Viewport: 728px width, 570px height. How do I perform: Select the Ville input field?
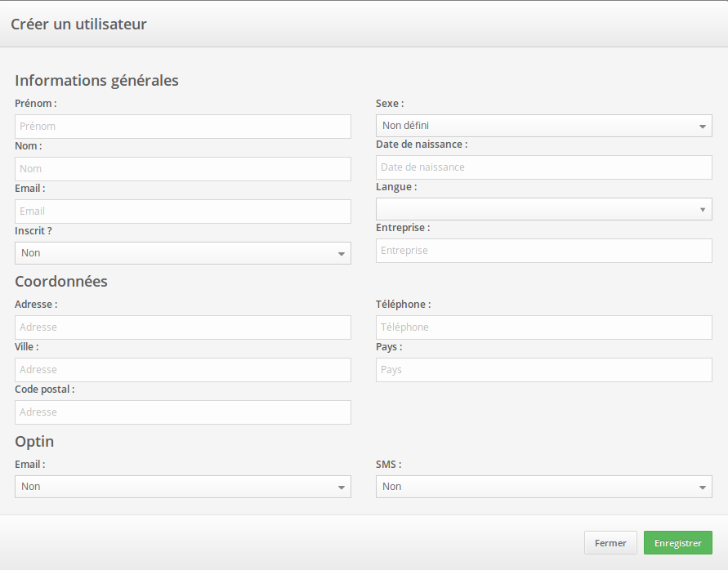coord(182,370)
